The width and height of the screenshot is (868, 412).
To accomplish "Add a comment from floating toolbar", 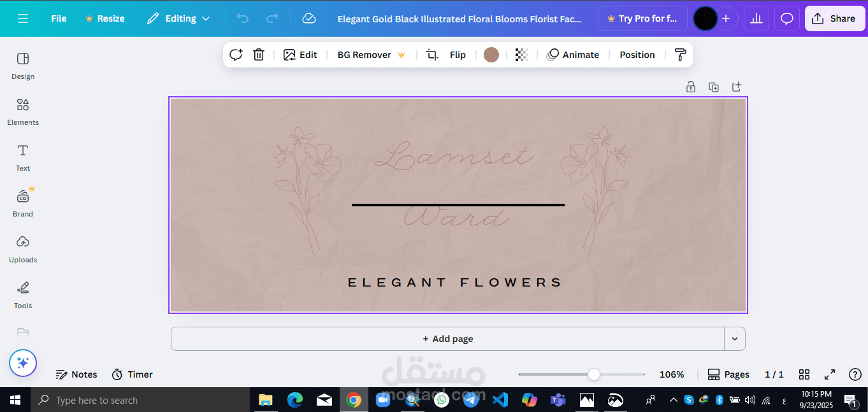I will (x=236, y=55).
